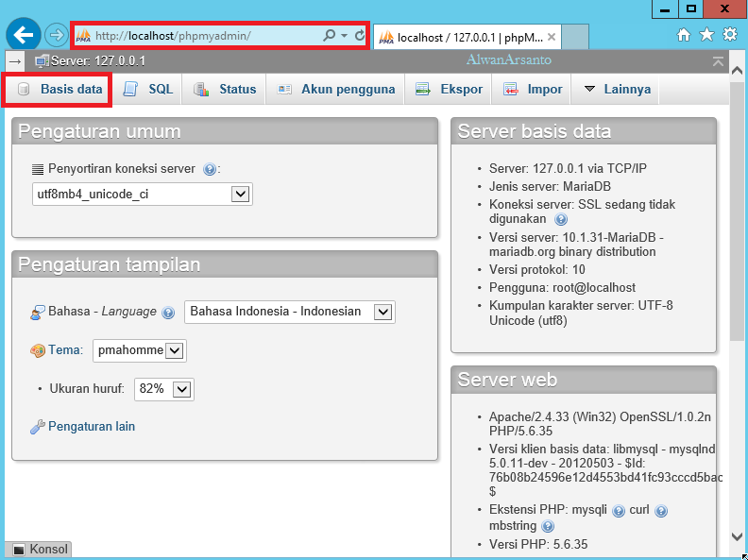Switch to the Status tab
The width and height of the screenshot is (748, 560).
225,89
